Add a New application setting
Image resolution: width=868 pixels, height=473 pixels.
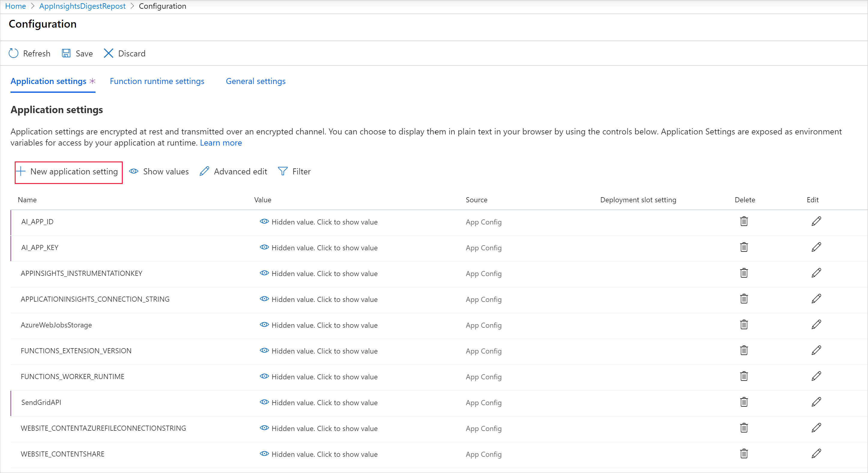[68, 171]
